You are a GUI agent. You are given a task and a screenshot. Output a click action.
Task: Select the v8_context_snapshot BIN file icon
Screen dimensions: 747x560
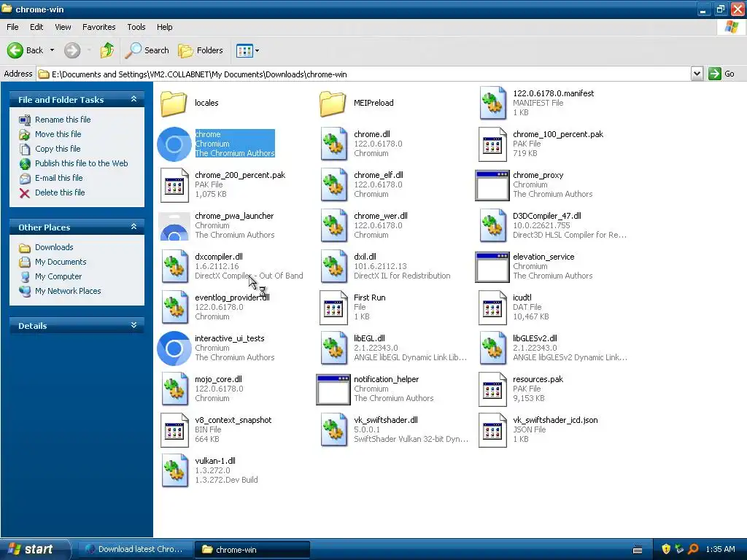[174, 430]
